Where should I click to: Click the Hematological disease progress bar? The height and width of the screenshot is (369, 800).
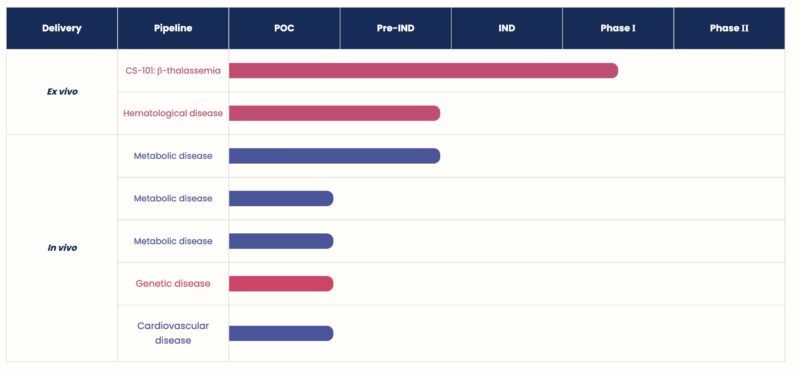click(x=335, y=113)
